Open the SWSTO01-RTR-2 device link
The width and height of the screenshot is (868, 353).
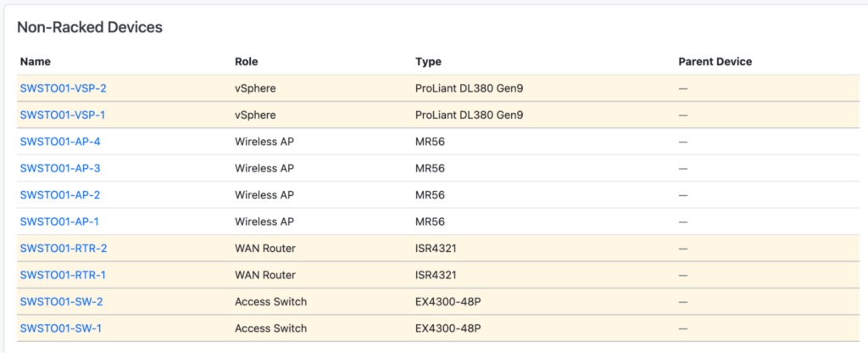(64, 249)
